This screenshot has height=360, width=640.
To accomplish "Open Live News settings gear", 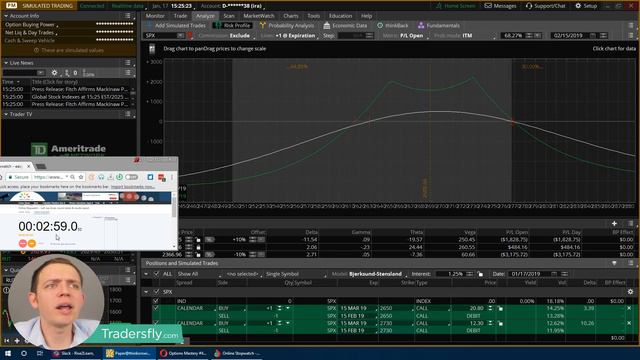I will 54,73.
